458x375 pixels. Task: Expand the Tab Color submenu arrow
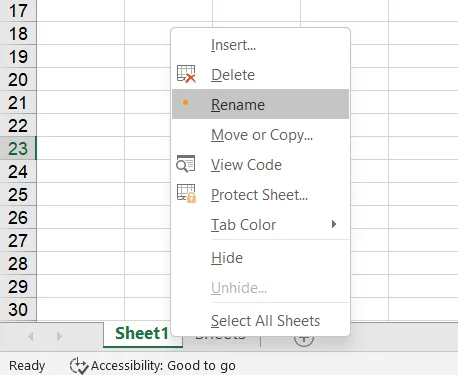pos(334,224)
